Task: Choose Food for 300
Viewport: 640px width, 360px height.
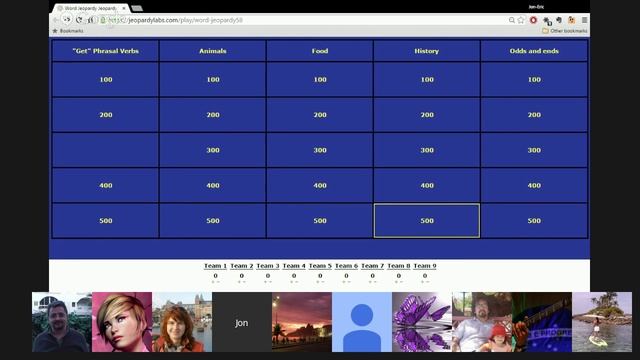Action: click(x=320, y=150)
